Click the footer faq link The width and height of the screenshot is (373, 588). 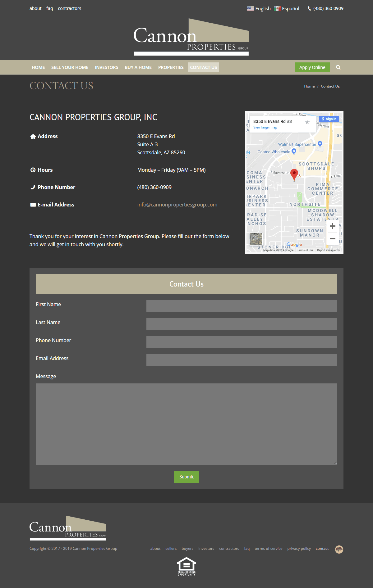247,549
